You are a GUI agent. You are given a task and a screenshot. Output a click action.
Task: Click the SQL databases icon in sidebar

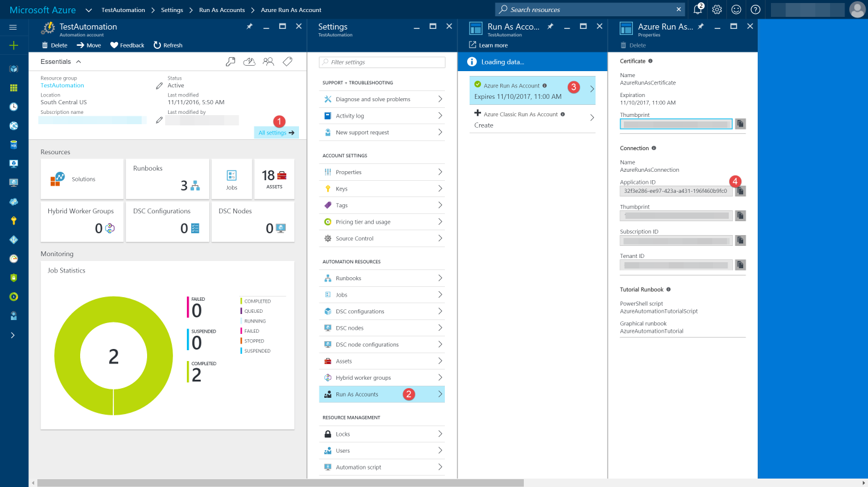[13, 145]
